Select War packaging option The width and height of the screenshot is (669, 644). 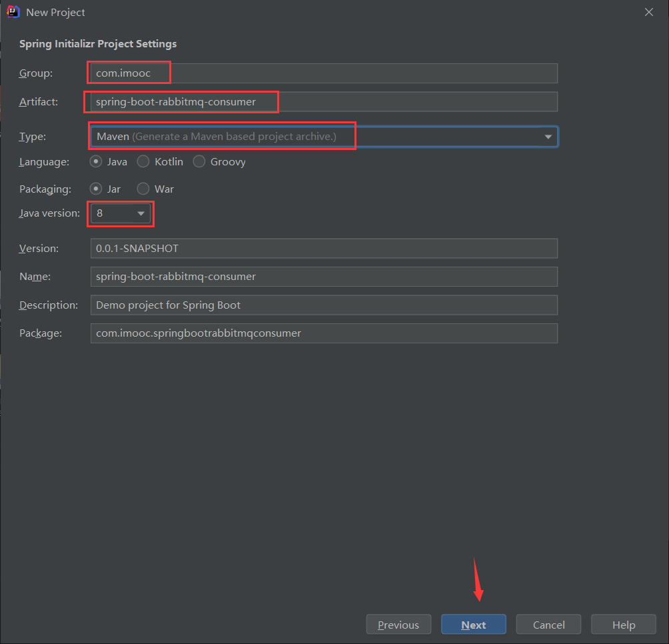(143, 189)
